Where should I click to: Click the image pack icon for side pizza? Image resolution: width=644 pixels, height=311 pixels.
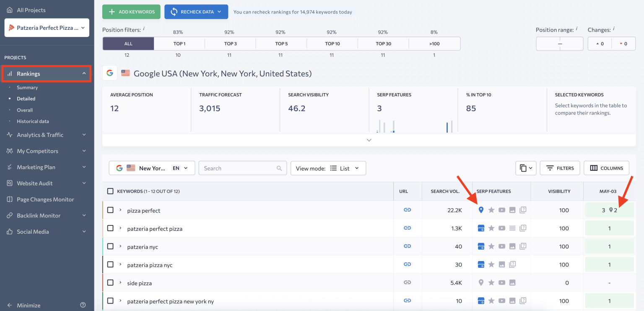click(x=512, y=283)
